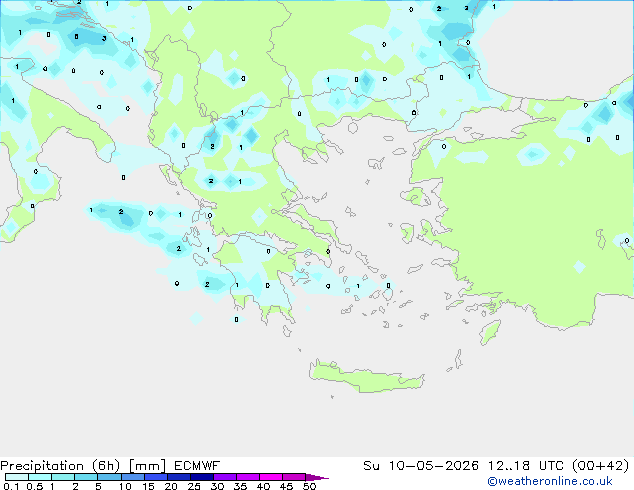Click the legend value '30'

tap(217, 486)
